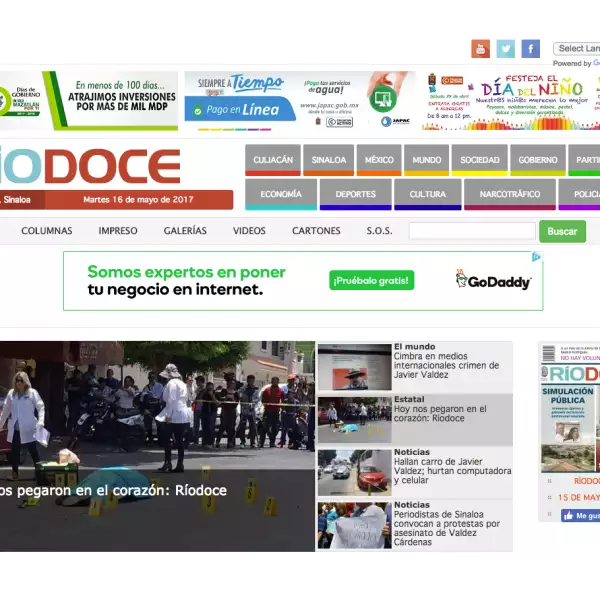Select the Deportes category tab

coord(355,194)
